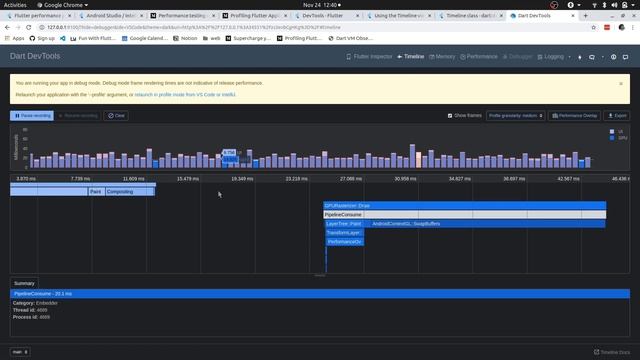Open the Notion bookmark
Image resolution: width=640 pixels, height=360 pixels.
(185, 38)
